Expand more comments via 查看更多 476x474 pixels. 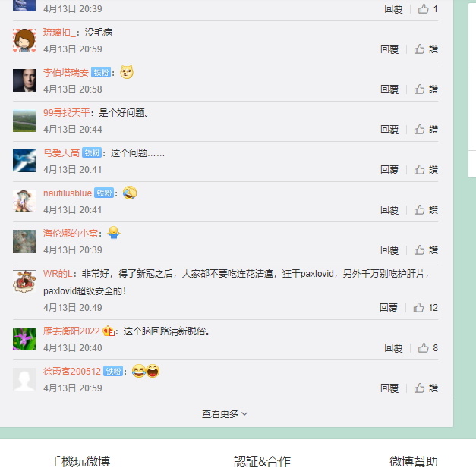[225, 413]
